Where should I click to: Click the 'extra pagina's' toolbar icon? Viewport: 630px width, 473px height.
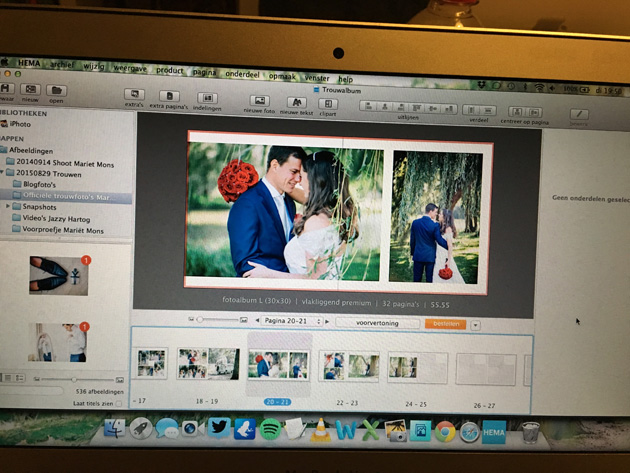click(170, 97)
